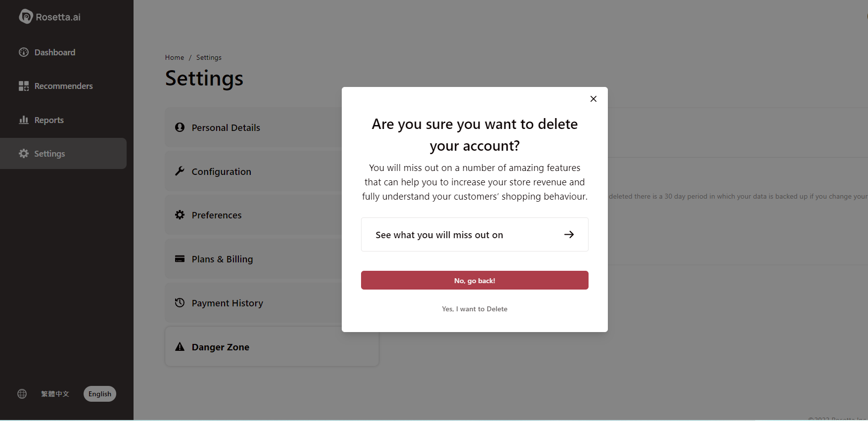Select the Configuration settings tab

(253, 171)
